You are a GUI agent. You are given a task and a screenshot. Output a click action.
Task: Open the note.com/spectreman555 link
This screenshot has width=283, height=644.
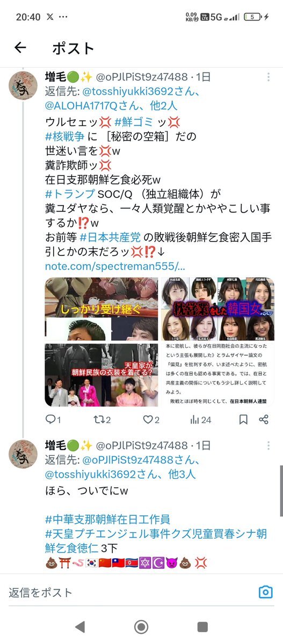point(115,266)
